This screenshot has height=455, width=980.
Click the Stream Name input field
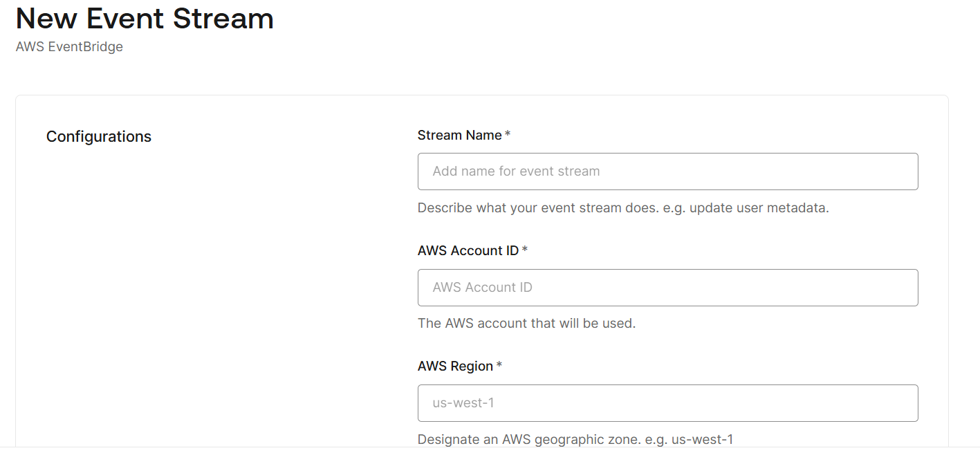667,171
